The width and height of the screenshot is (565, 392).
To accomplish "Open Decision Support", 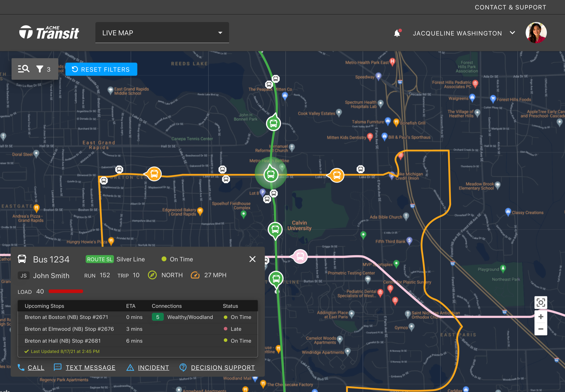I will tap(223, 368).
